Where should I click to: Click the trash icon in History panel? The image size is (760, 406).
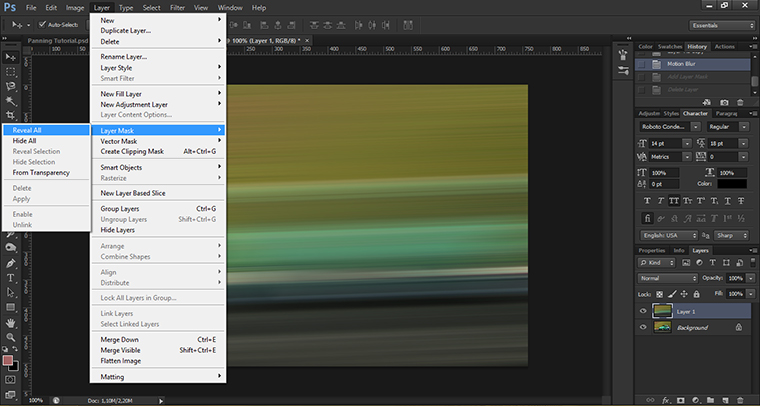[x=742, y=101]
